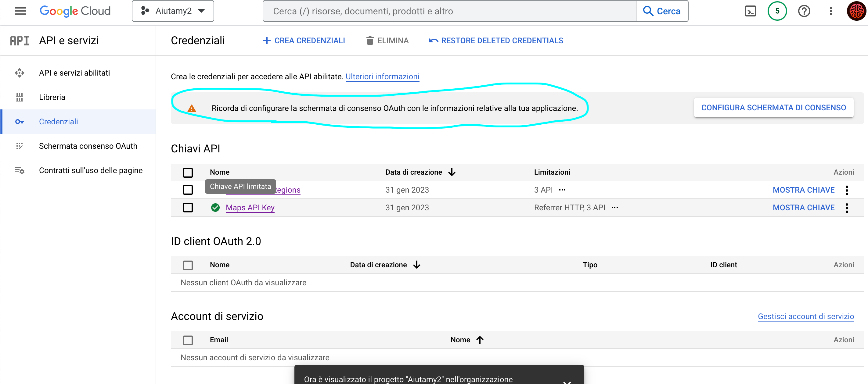Open the Maps API Key link
Viewport: 868px width, 384px height.
pyautogui.click(x=250, y=208)
